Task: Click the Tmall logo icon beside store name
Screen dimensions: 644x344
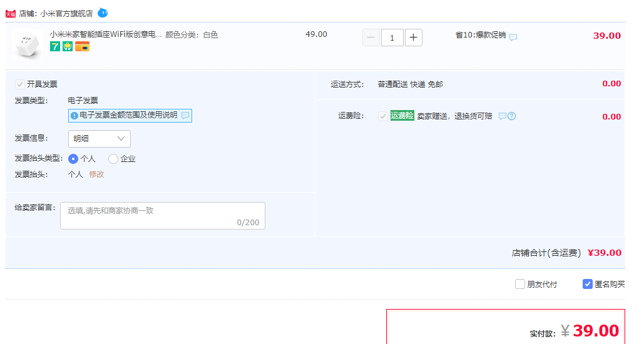Action: tap(11, 14)
